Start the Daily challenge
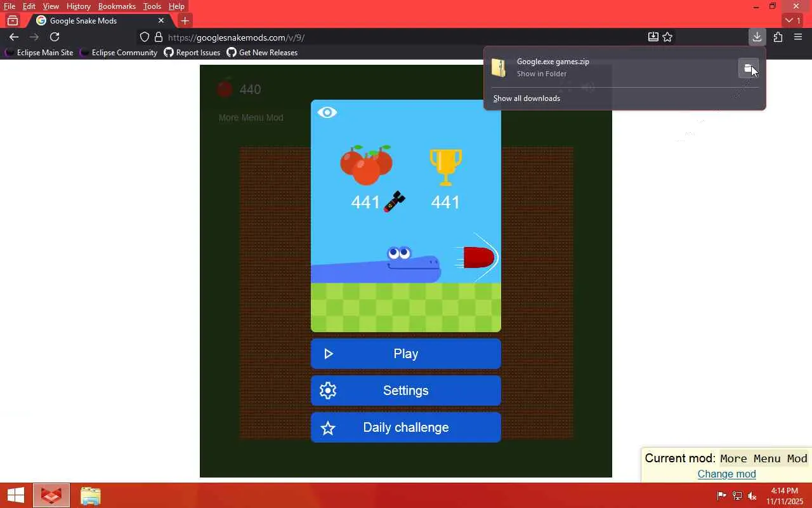The width and height of the screenshot is (812, 508). point(406,427)
